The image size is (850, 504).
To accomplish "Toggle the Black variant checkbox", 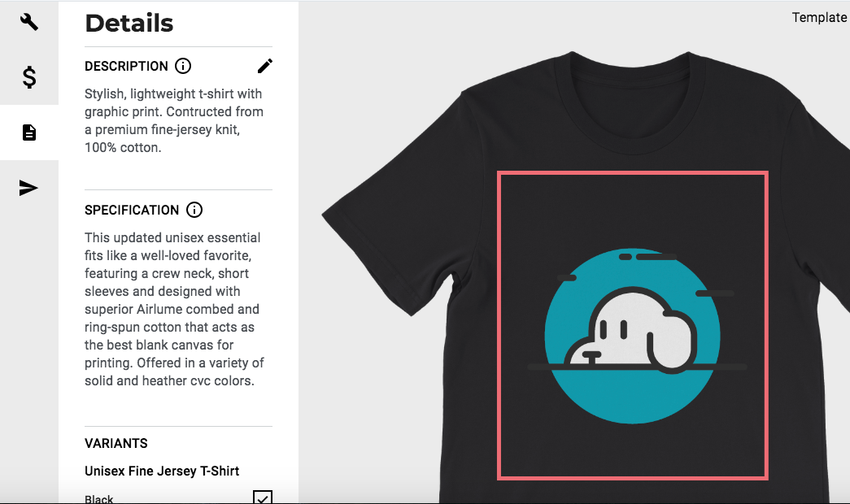I will click(262, 497).
